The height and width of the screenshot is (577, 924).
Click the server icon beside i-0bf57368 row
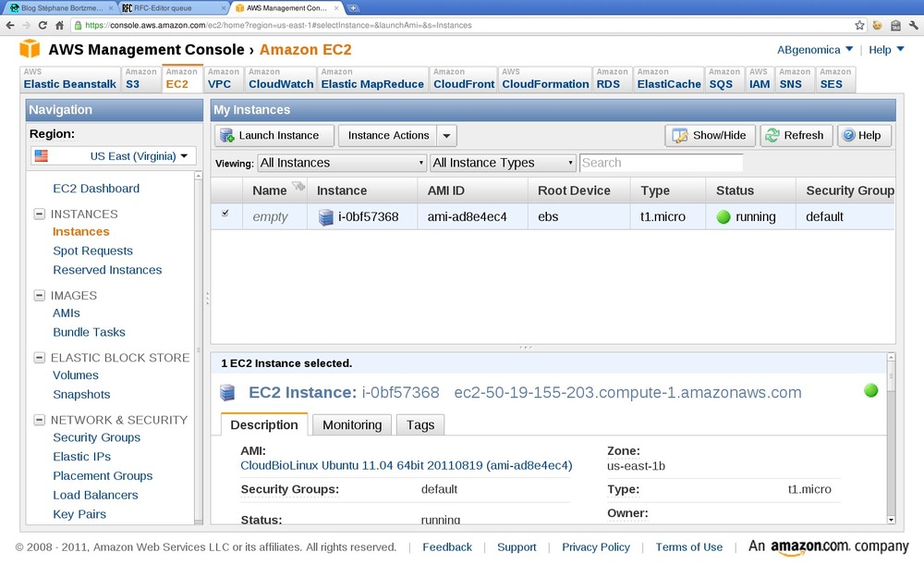pyautogui.click(x=326, y=217)
